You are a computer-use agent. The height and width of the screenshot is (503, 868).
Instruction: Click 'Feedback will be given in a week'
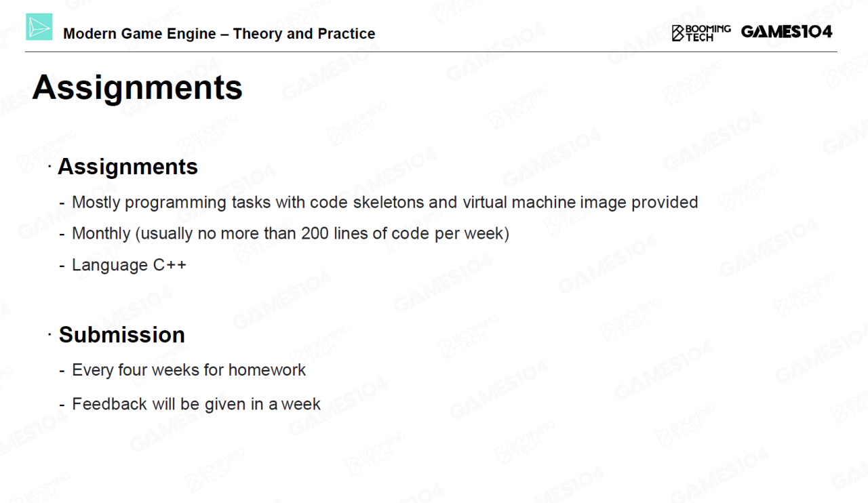click(196, 404)
